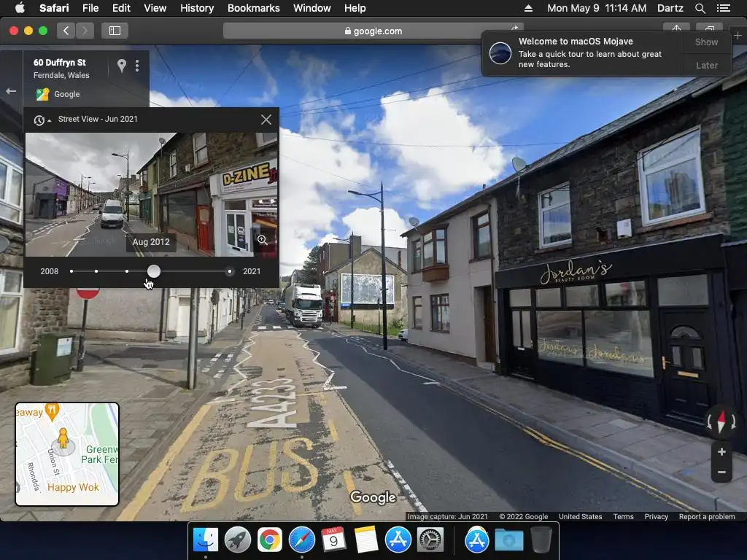Image resolution: width=747 pixels, height=560 pixels.
Task: Open the Safari menu
Action: [x=54, y=8]
